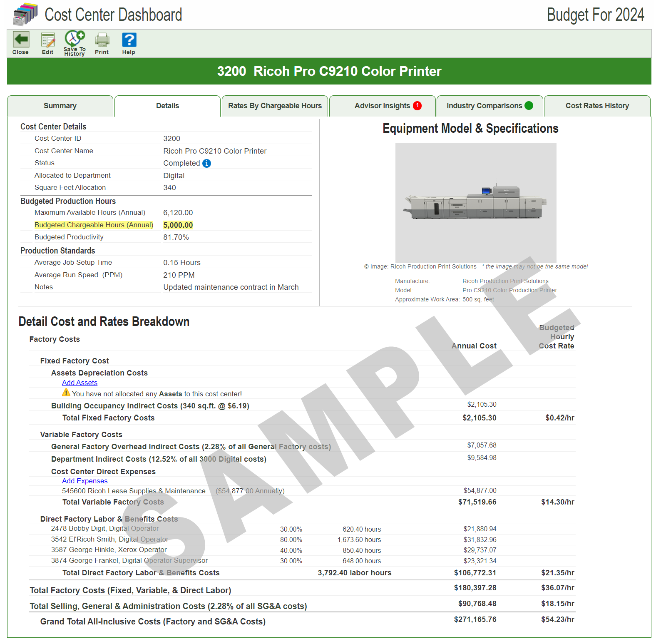Click Total Direct Factory Labor rate $21.35/hr
The height and width of the screenshot is (644, 656).
click(558, 573)
